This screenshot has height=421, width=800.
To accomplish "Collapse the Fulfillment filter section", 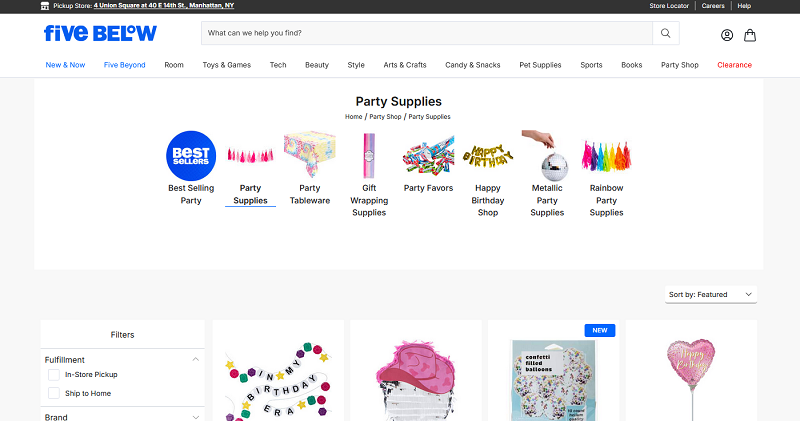I will pos(195,360).
